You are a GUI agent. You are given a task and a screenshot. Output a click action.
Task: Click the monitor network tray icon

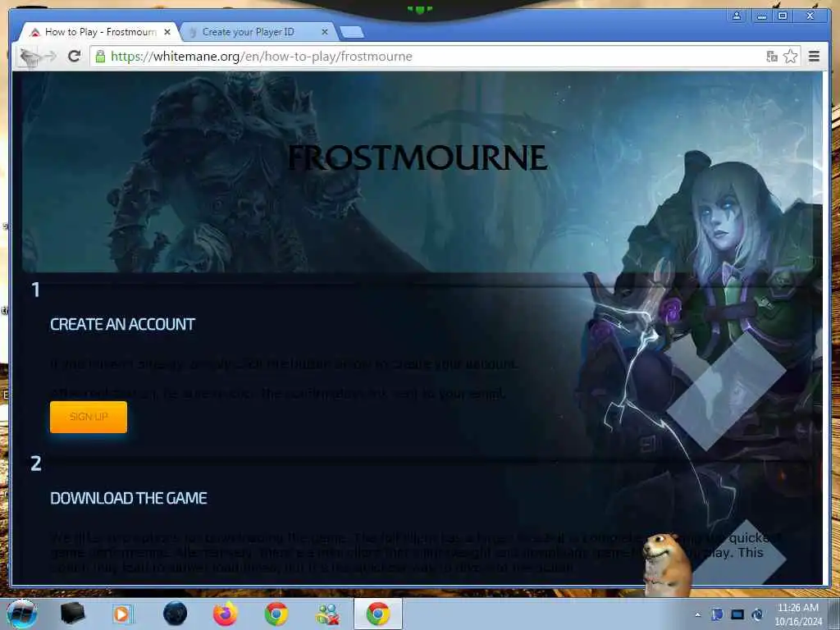(x=737, y=614)
